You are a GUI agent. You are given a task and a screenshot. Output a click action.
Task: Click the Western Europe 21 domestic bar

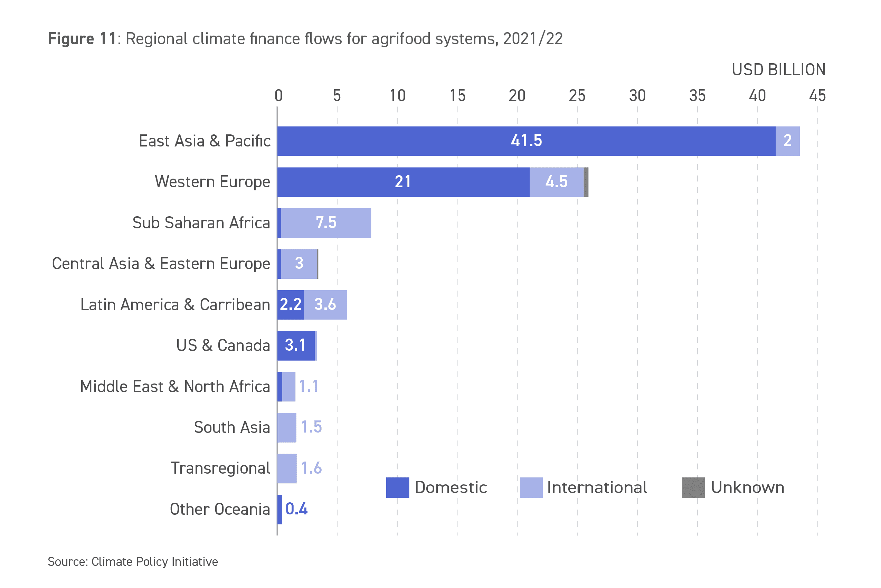[x=403, y=182]
